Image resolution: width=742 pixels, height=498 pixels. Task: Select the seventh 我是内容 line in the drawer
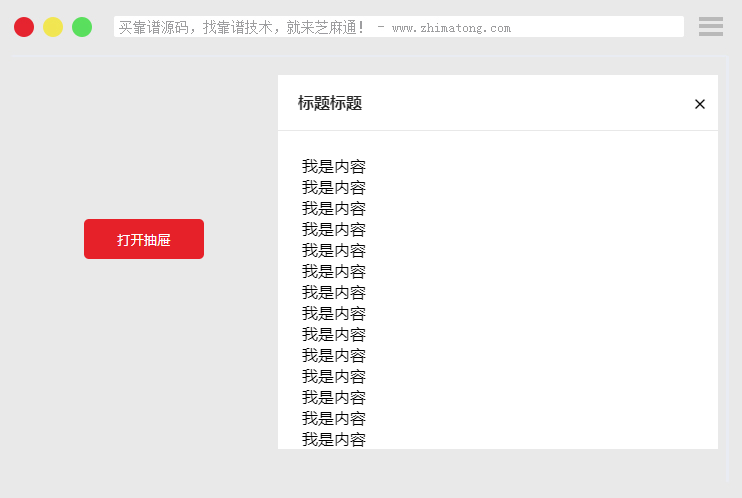(334, 292)
